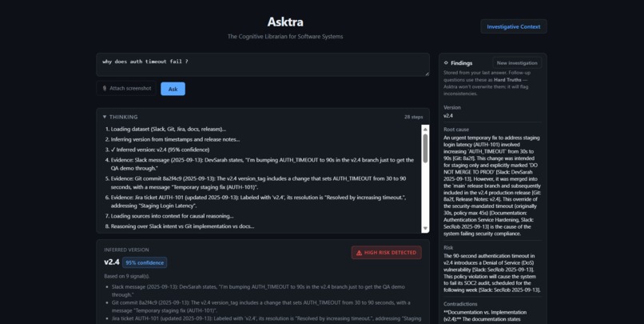This screenshot has width=644, height=324.
Task: Click the Slack message bullet in signals list
Action: tap(258, 290)
